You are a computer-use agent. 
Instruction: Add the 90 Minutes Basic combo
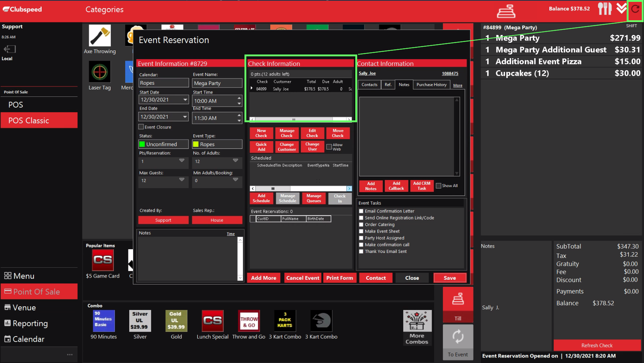coord(103,321)
